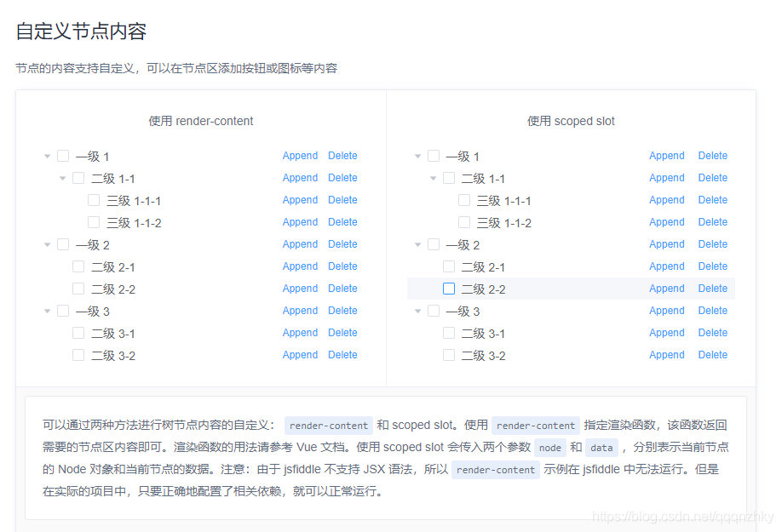Click Delete on 二级 2-1 in render-content tree
782x532 pixels.
[x=342, y=266]
